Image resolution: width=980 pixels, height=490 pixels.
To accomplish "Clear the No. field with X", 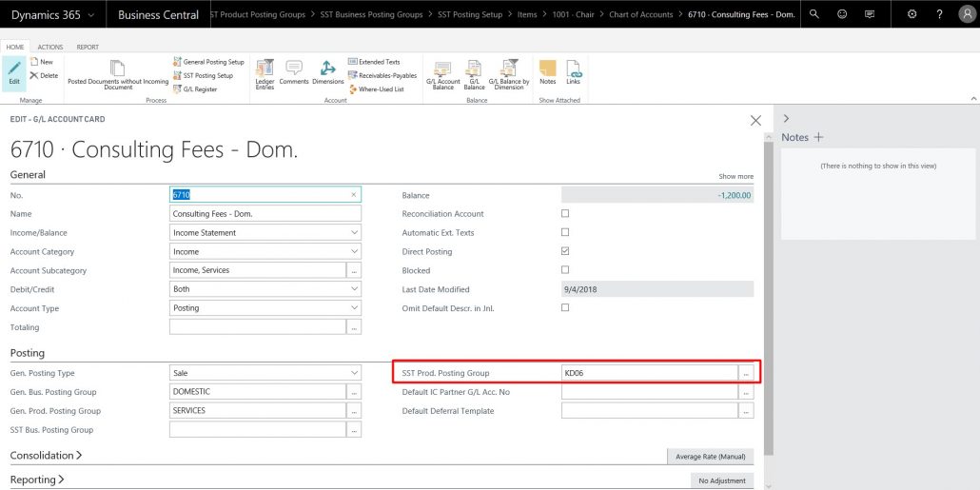I will point(353,195).
